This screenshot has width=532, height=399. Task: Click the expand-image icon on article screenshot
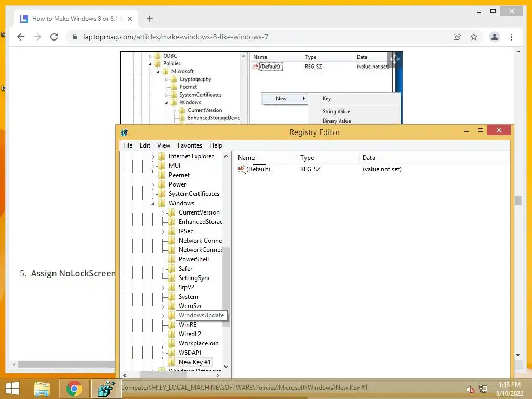tap(394, 60)
